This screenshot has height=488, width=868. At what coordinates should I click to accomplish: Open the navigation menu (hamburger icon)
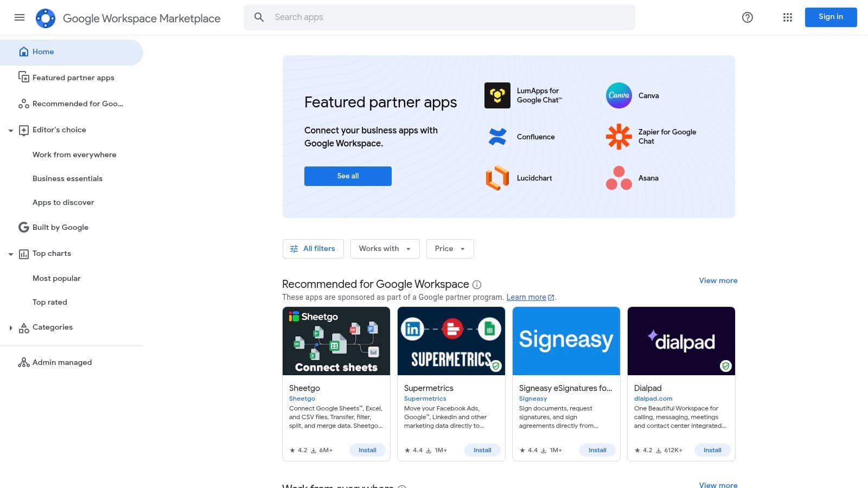point(20,17)
